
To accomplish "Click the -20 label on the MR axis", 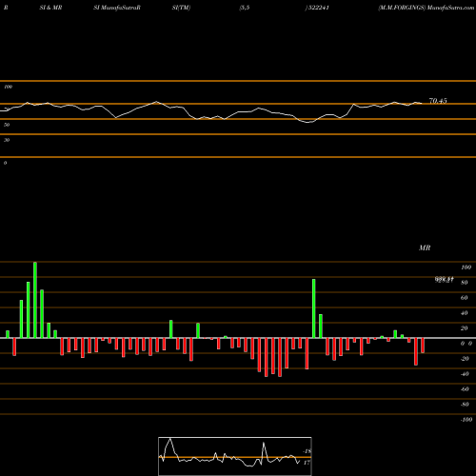I will coord(465,359).
